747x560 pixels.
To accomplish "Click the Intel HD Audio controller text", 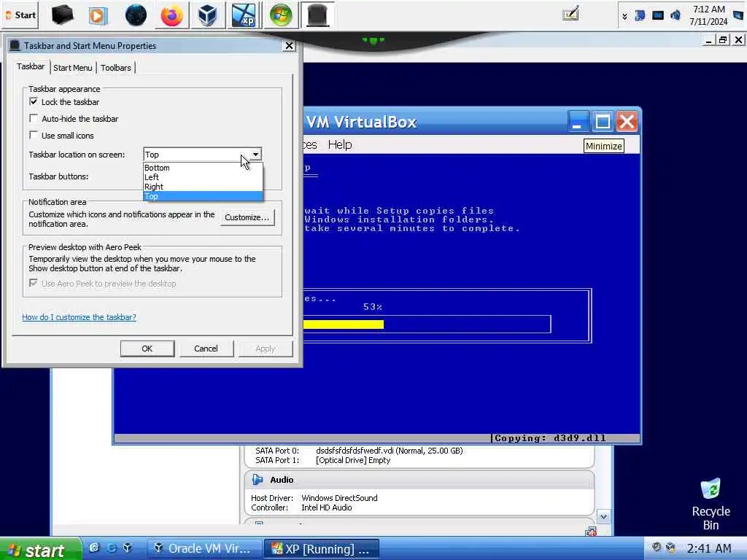I will pyautogui.click(x=327, y=507).
